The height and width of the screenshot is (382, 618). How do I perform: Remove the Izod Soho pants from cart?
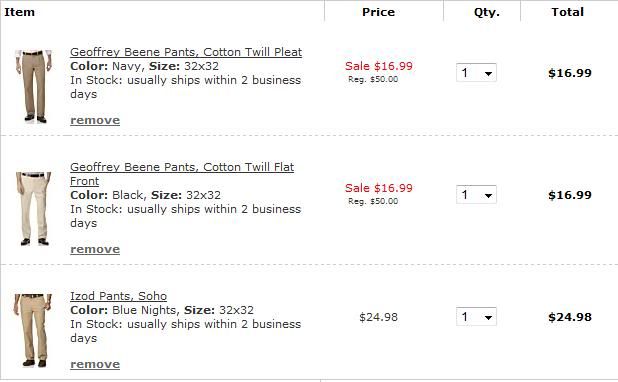[95, 364]
